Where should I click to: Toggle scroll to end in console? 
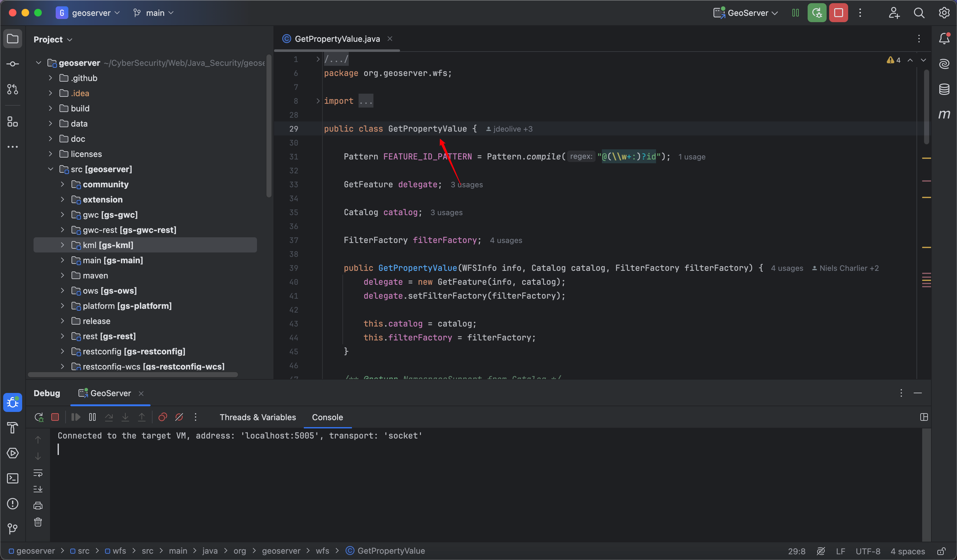[38, 489]
